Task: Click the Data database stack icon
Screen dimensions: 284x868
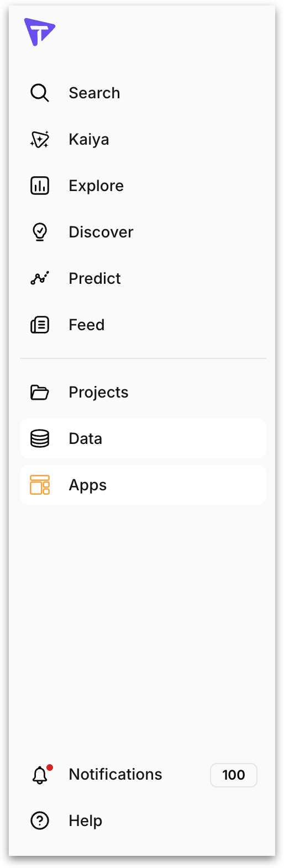Action: pos(39,438)
